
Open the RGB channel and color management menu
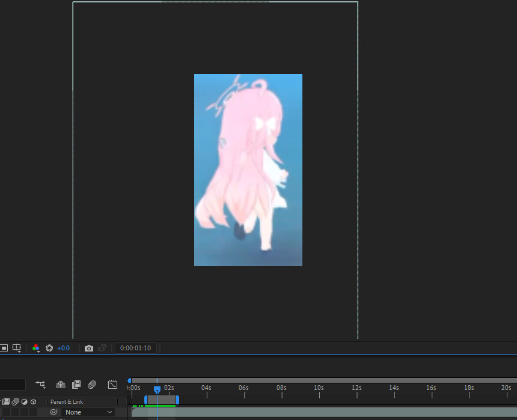click(x=36, y=348)
